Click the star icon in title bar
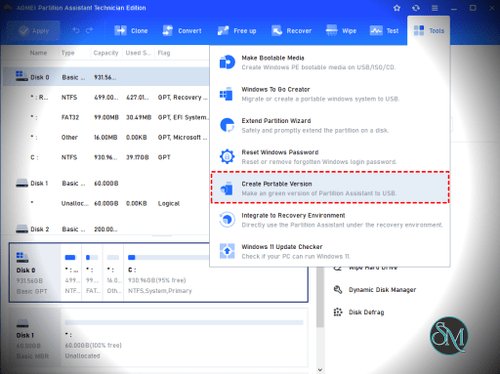This screenshot has width=500, height=374. [x=397, y=8]
